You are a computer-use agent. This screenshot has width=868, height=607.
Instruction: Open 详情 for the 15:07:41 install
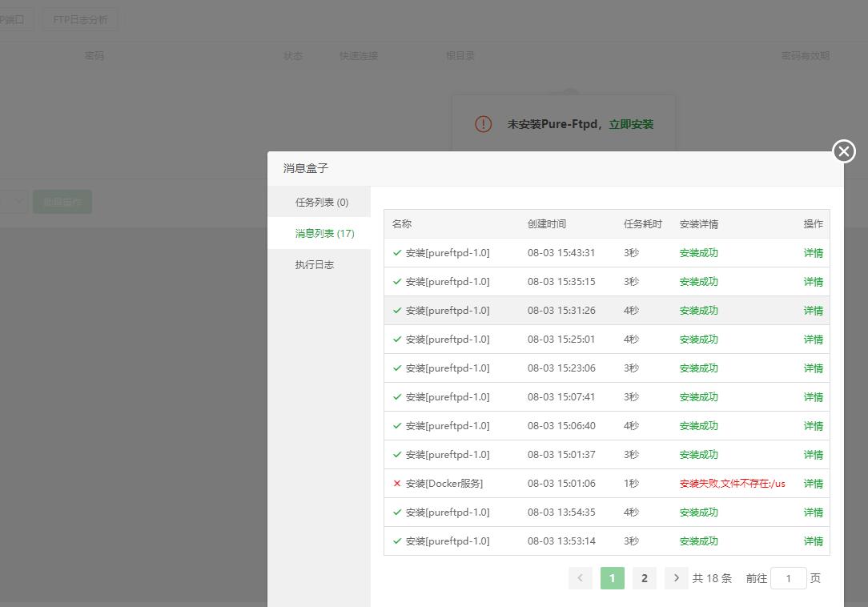click(814, 397)
